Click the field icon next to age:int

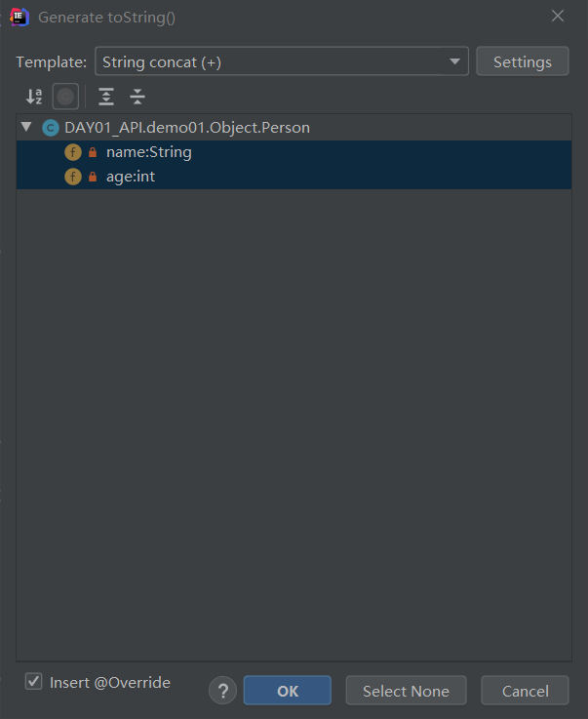[x=73, y=177]
